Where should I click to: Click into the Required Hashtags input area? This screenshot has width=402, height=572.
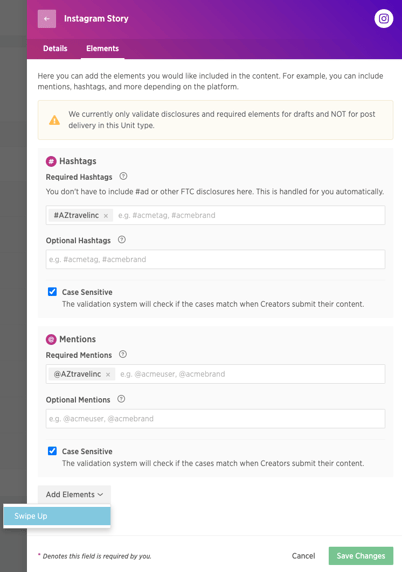(249, 215)
